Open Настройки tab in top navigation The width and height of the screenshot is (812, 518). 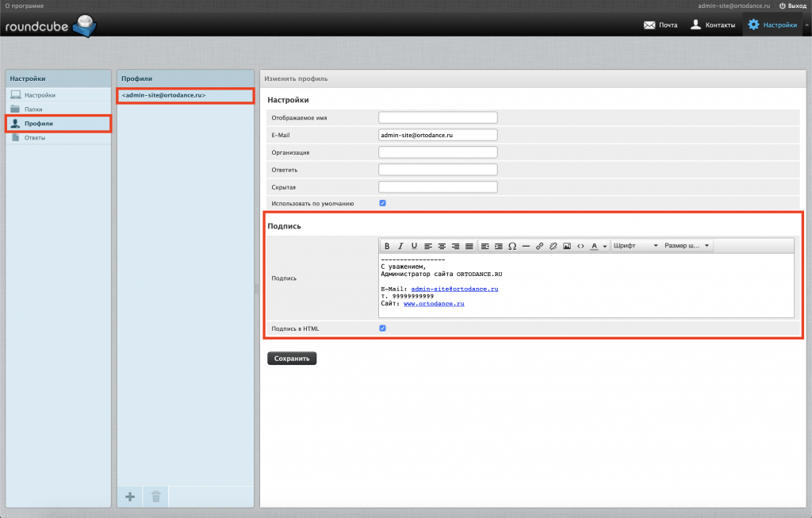point(772,25)
